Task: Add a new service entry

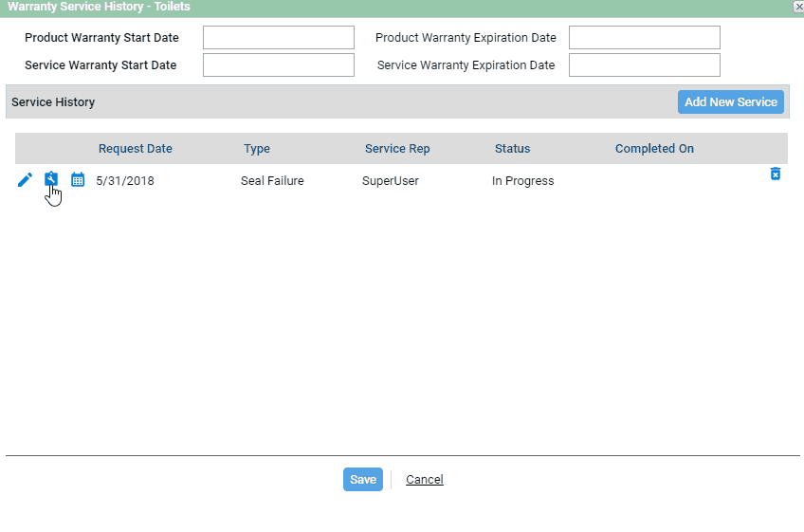Action: (731, 102)
